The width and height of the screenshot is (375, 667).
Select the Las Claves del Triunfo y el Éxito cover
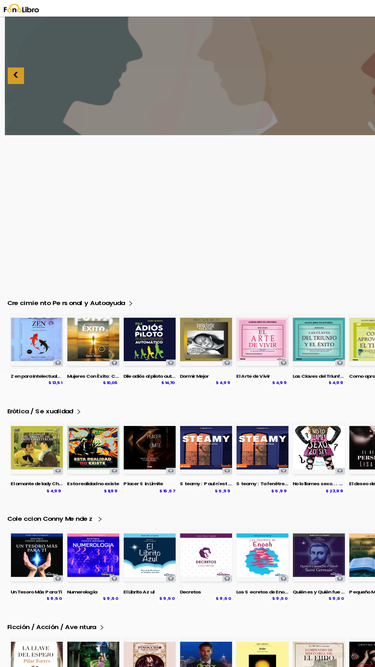[319, 339]
